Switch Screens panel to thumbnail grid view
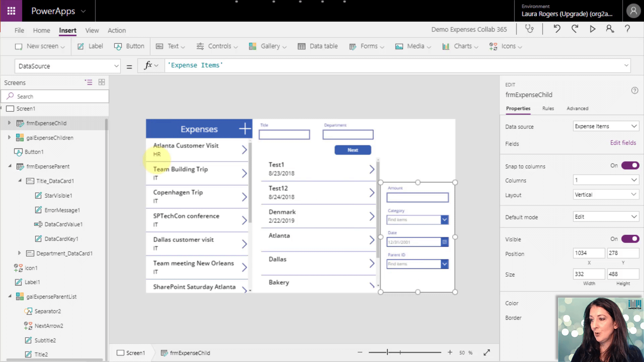 [102, 82]
